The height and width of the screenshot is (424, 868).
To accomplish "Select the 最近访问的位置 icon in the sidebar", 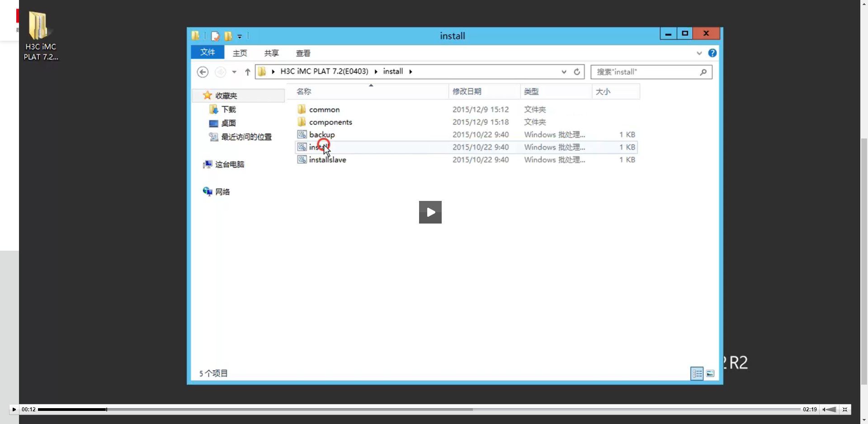I will tap(213, 137).
